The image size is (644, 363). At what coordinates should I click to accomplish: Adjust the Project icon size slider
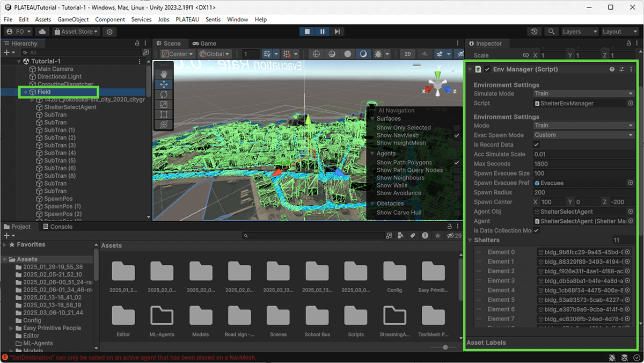tap(445, 347)
